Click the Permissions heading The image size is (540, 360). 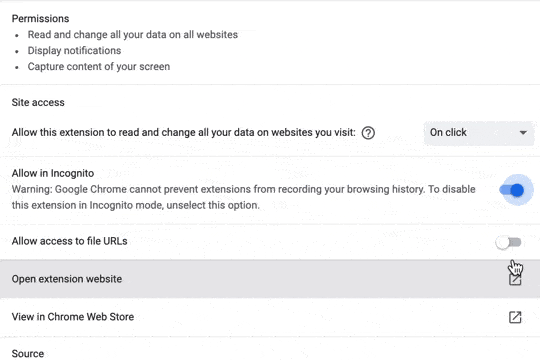41,19
